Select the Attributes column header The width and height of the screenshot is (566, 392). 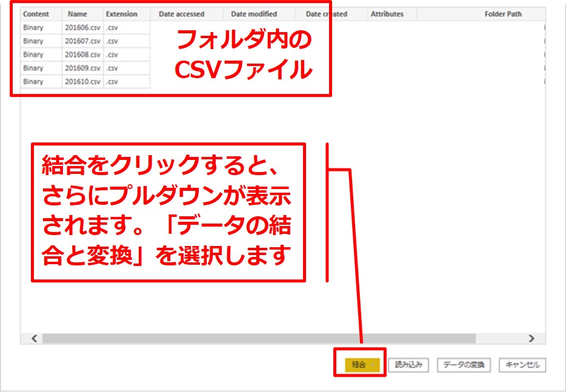387,14
